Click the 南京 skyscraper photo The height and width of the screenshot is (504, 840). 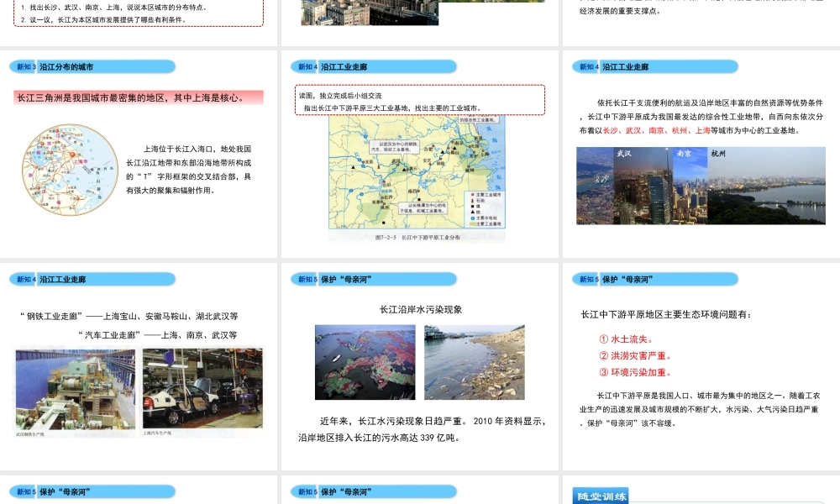coord(690,186)
